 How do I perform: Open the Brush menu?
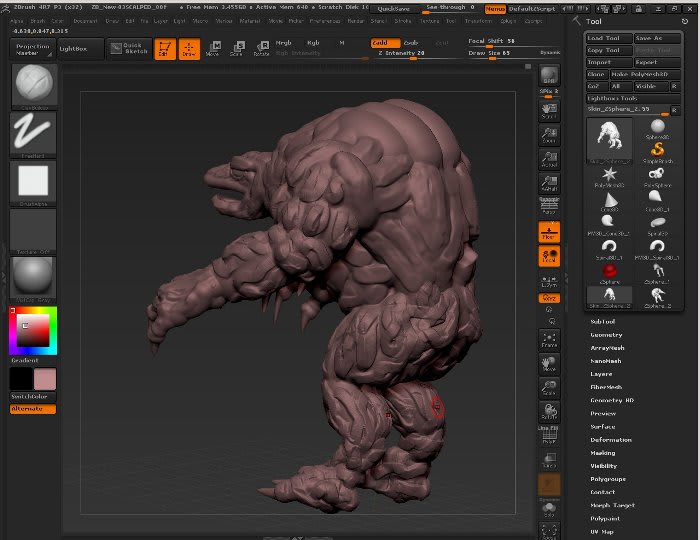(x=38, y=21)
